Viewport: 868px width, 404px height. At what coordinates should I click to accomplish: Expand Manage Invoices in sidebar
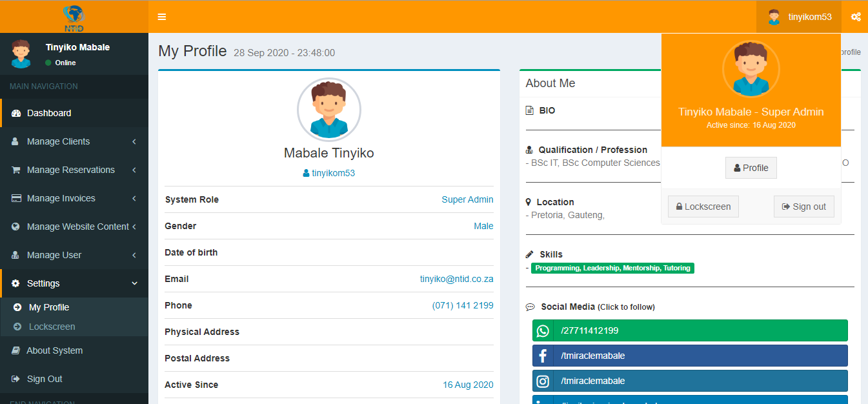point(74,198)
